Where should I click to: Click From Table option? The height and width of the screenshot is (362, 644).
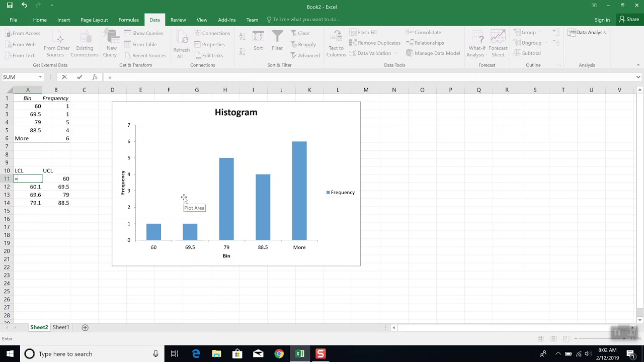140,44
